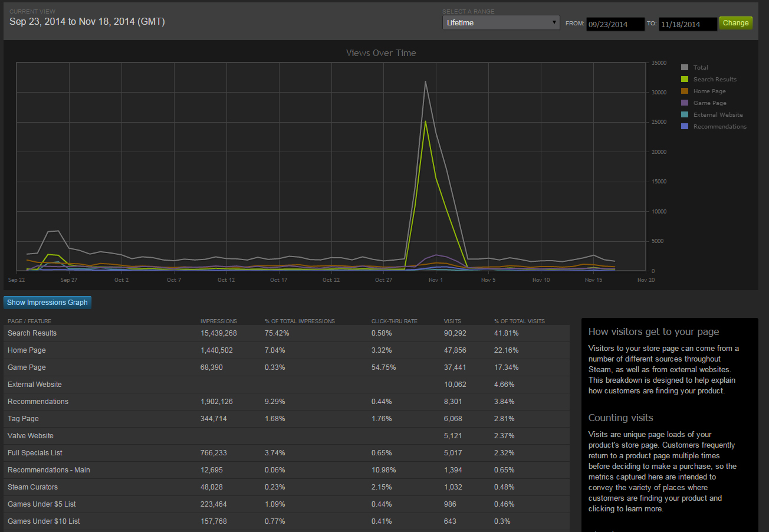This screenshot has width=769, height=532.
Task: Click the Nov 1 x-axis label
Action: tap(436, 280)
